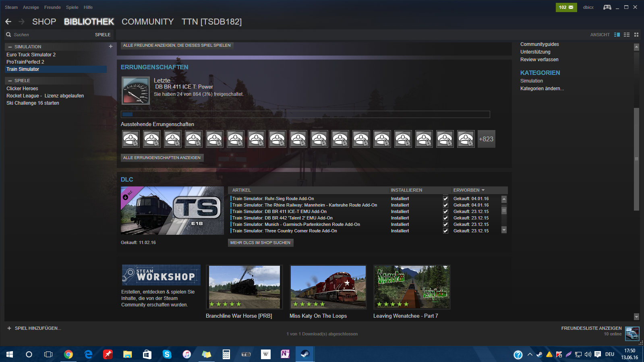Click the magnifier icon in the search box
Viewport: 644px width, 362px height.
(x=8, y=35)
